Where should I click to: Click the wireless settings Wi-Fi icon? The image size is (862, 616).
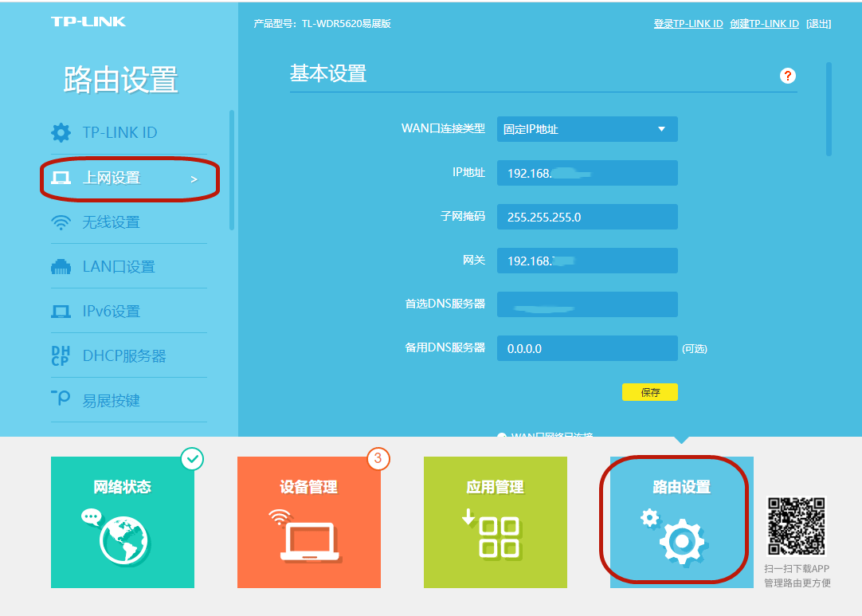tap(61, 223)
